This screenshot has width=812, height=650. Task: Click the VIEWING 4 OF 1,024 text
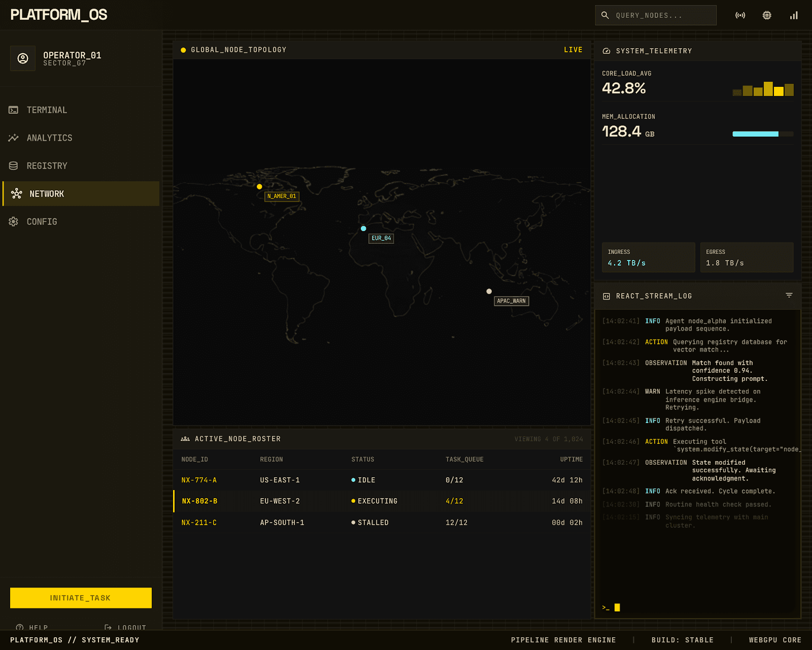point(549,439)
